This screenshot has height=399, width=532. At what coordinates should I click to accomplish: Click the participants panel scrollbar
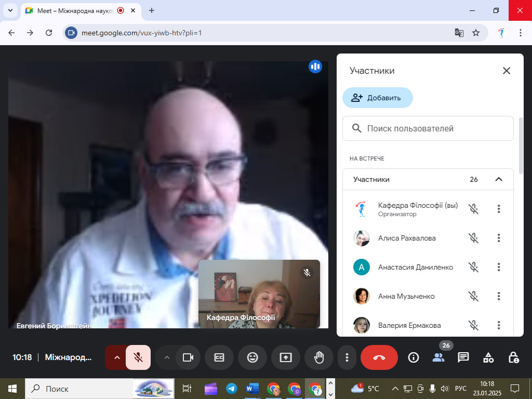coord(521,146)
